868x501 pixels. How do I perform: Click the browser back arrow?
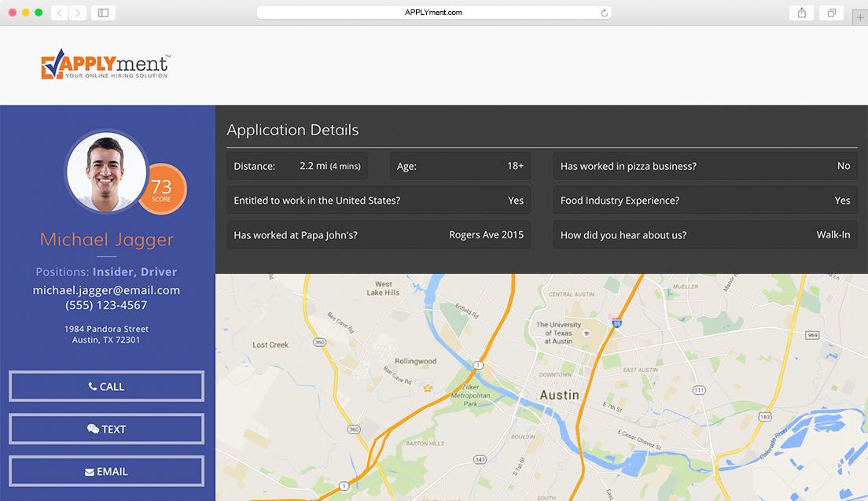click(60, 13)
